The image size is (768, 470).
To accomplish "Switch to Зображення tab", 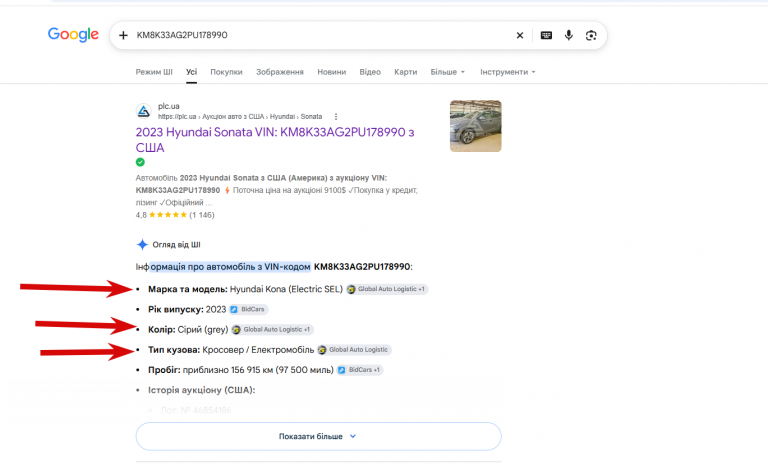I will coord(280,72).
